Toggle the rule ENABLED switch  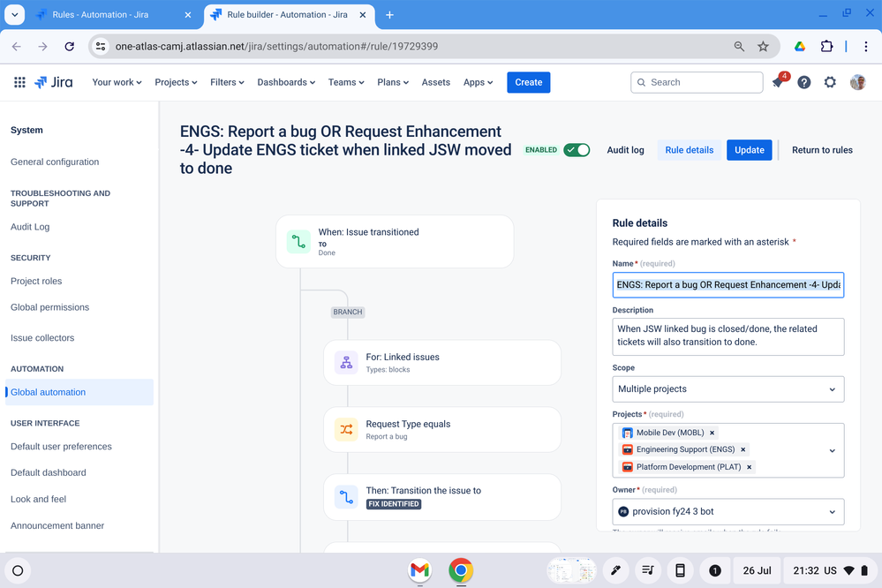click(x=577, y=150)
